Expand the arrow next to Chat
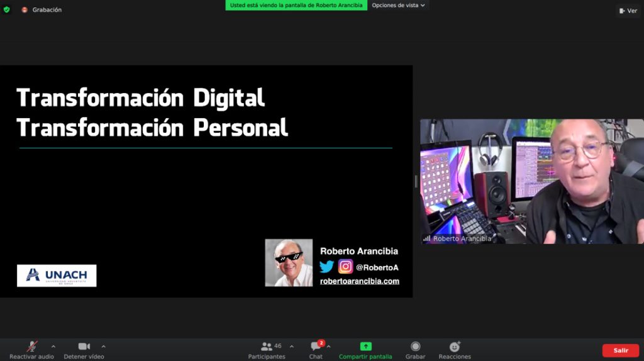The image size is (644, 361). tap(329, 346)
